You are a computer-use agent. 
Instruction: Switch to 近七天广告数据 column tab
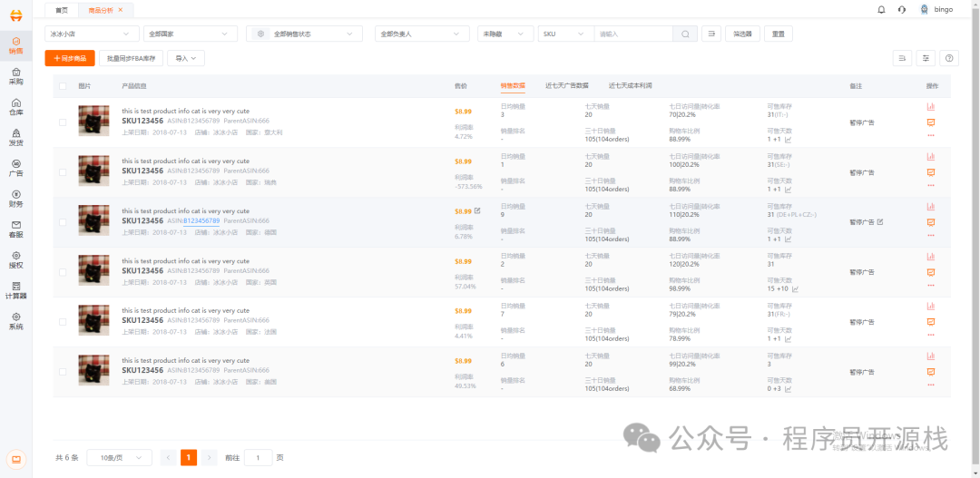[x=567, y=85]
